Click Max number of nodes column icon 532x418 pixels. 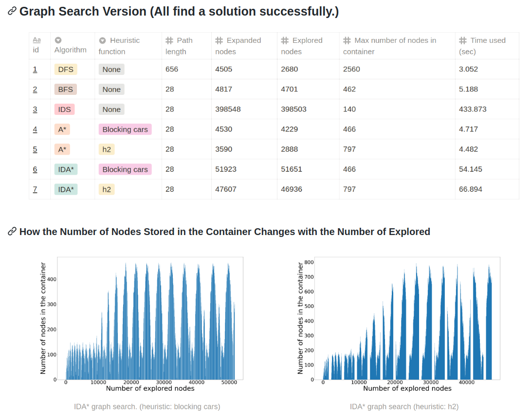(x=347, y=41)
